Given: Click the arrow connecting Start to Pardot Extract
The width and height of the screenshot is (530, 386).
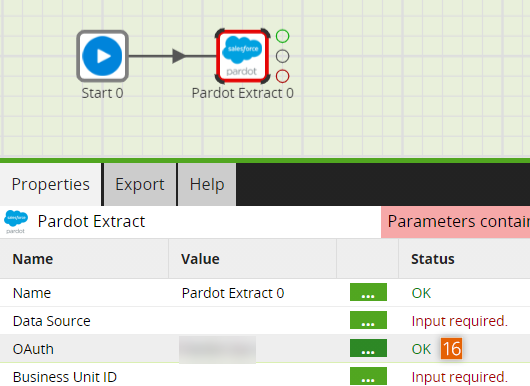Looking at the screenshot, I should coord(172,56).
